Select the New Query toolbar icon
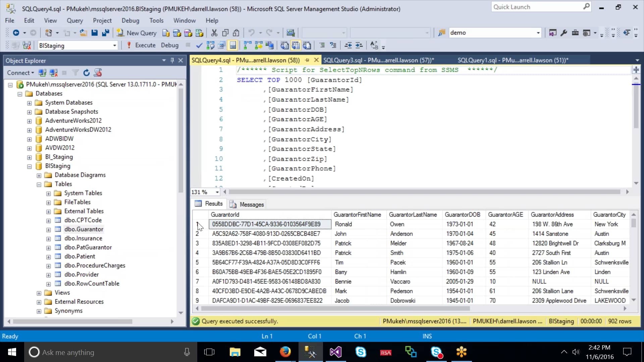 pos(137,33)
